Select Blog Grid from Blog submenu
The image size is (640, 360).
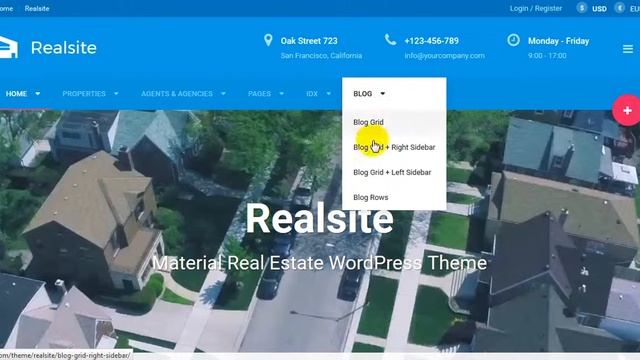[x=368, y=122]
